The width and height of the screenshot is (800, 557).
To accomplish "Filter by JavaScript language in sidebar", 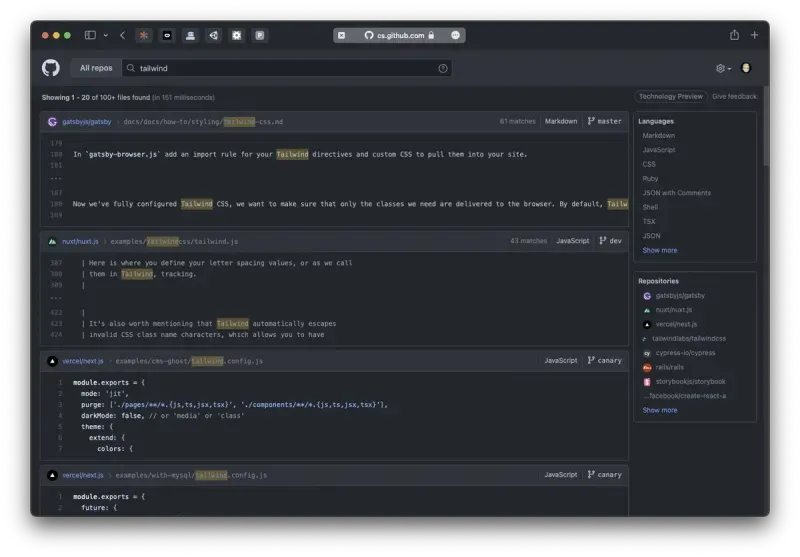I will click(659, 150).
